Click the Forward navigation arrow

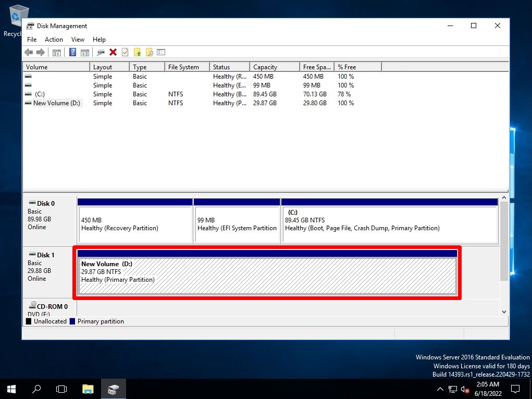point(41,52)
